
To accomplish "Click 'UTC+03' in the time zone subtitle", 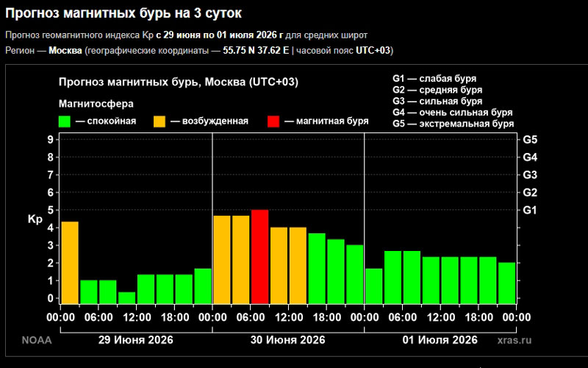I will coord(373,51).
